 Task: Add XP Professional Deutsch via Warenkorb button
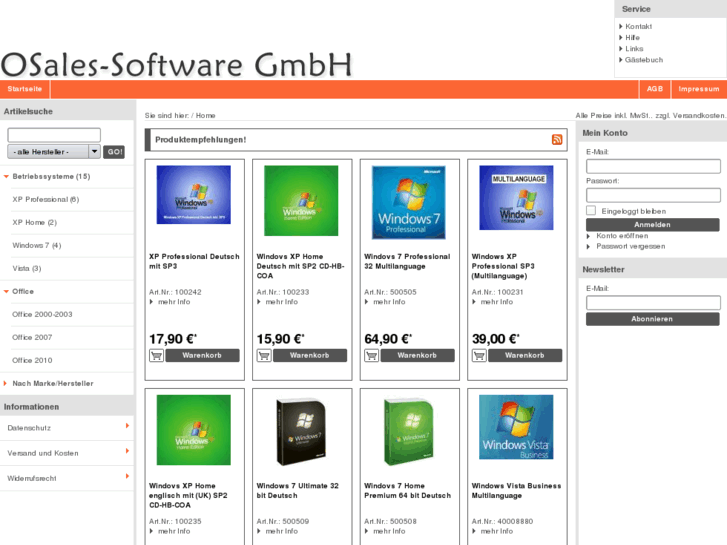coord(202,355)
